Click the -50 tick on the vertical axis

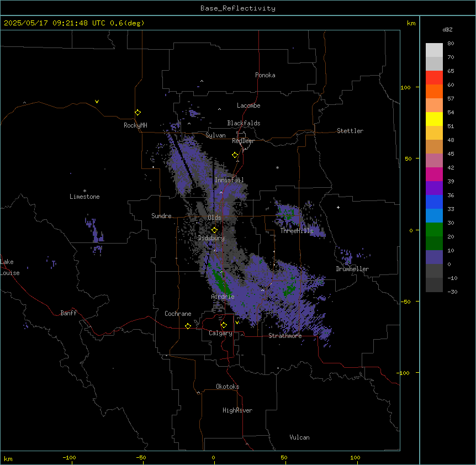(405, 302)
